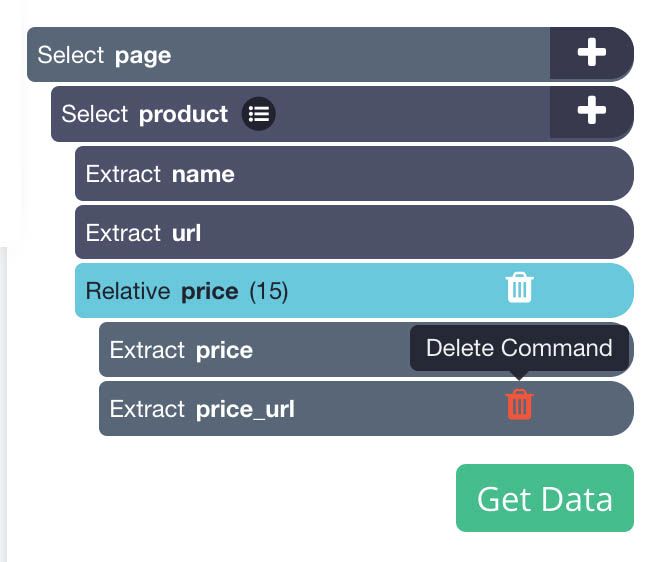This screenshot has height=562, width=654.
Task: Select the Extract price_url command row
Action: click(x=366, y=408)
